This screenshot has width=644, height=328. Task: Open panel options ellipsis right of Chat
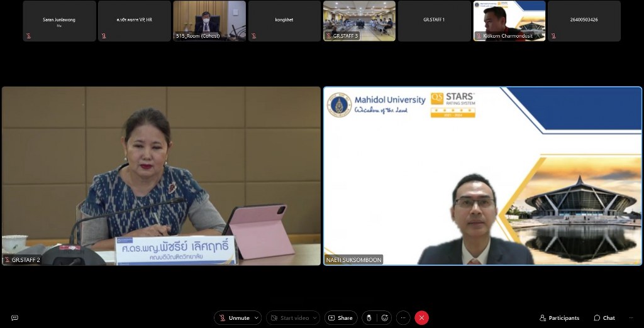[x=630, y=318]
